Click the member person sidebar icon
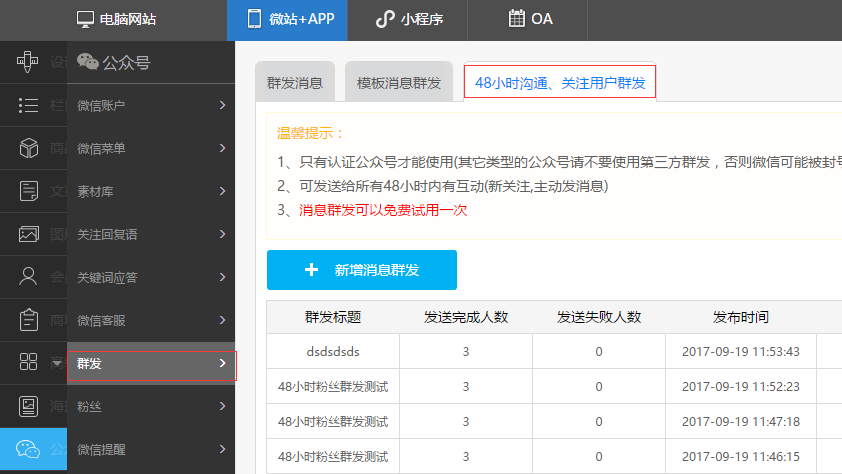 [x=28, y=276]
